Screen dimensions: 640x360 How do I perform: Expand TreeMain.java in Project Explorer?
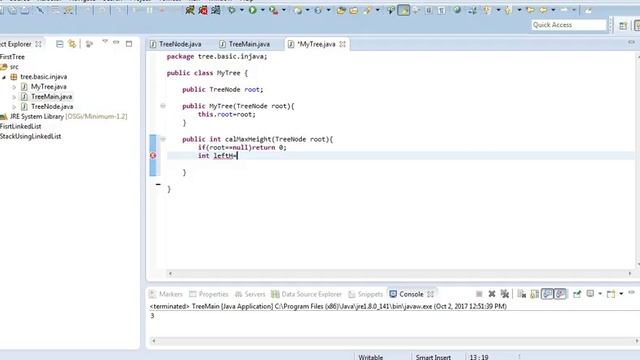(14, 97)
